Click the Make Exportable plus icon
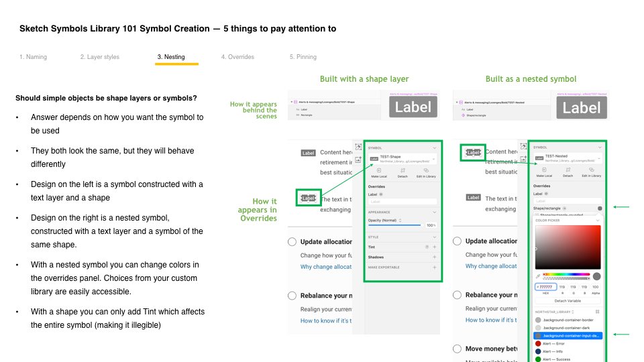Screen dimensions: 644x362 [435, 267]
